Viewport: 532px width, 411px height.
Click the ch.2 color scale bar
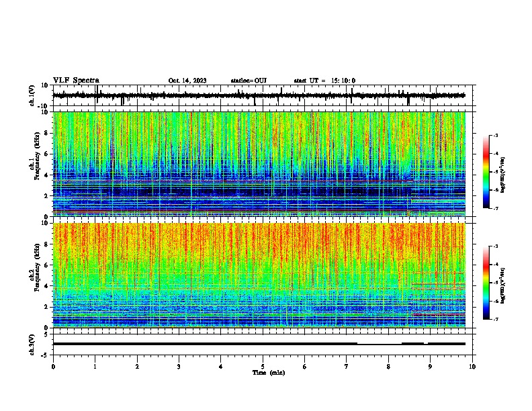pyautogui.click(x=486, y=283)
